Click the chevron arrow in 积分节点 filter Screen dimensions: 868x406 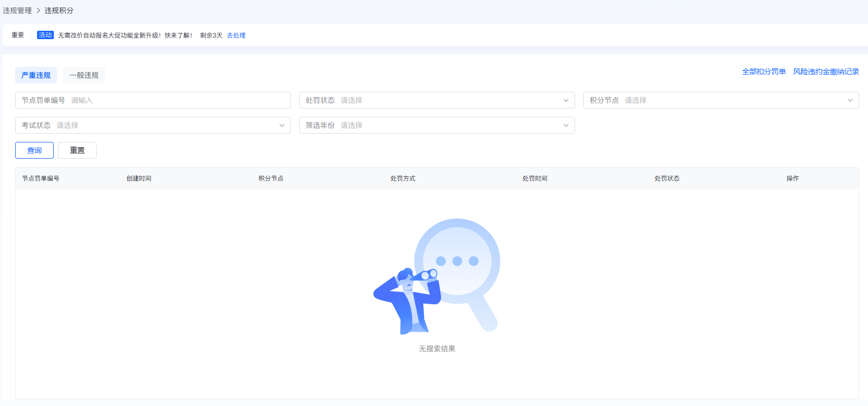[x=850, y=100]
